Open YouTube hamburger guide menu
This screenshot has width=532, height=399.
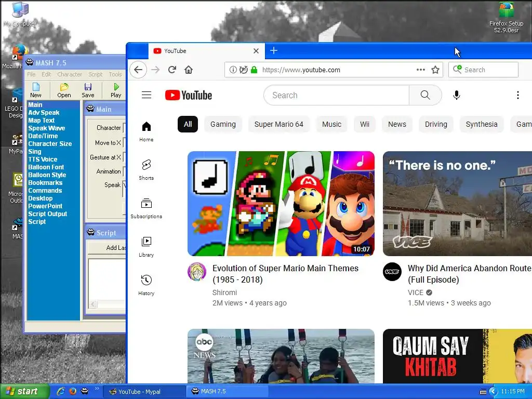(147, 95)
